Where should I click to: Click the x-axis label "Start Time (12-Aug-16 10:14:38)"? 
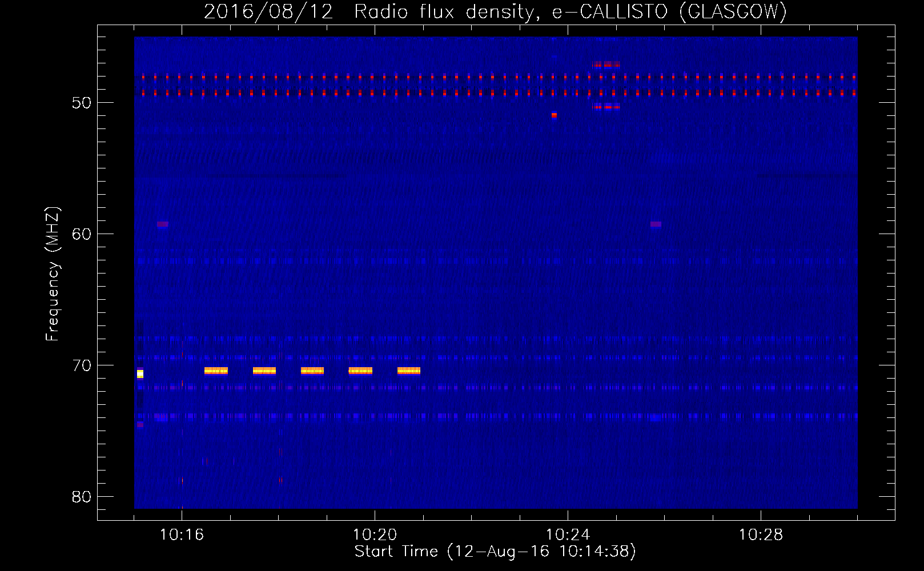coord(495,552)
